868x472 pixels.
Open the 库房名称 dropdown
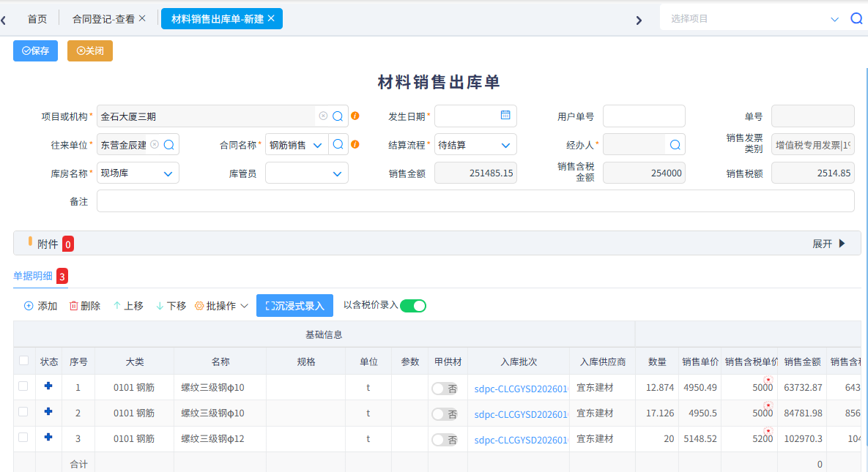pyautogui.click(x=138, y=173)
